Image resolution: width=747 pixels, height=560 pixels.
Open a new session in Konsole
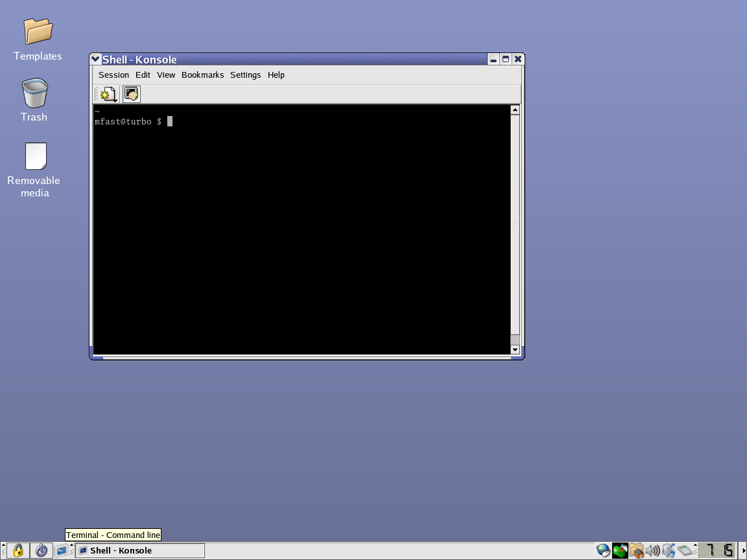[108, 93]
